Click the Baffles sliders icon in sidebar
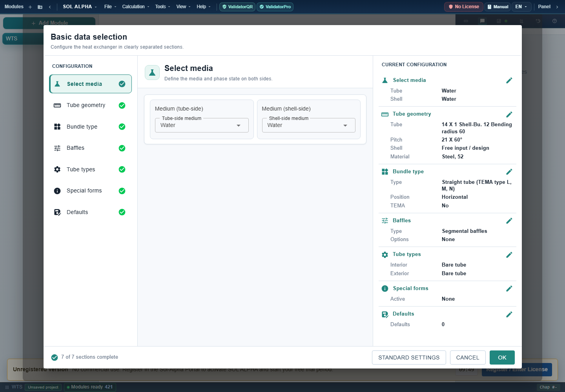 click(x=57, y=148)
